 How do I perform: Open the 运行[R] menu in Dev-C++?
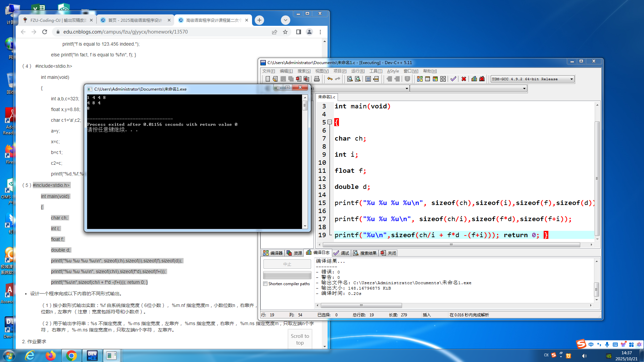point(358,71)
